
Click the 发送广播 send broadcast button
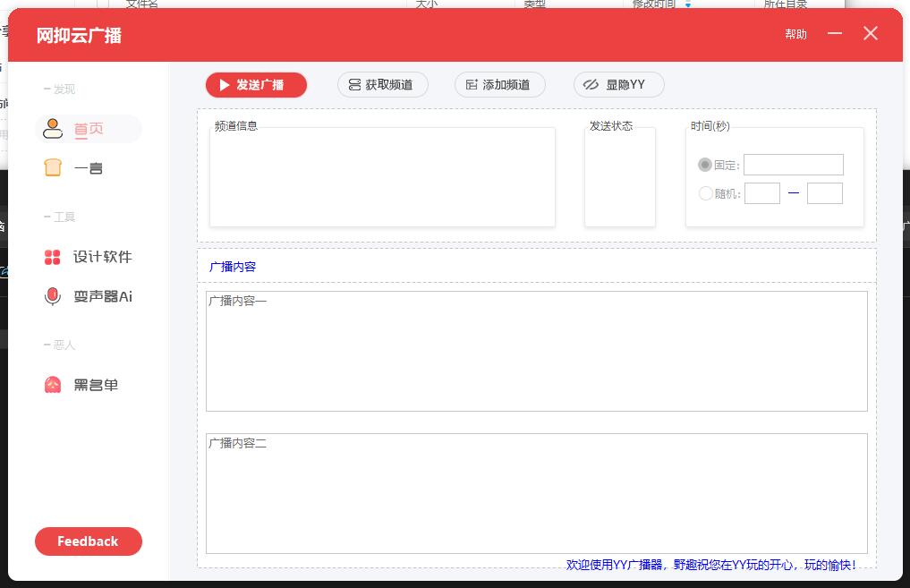256,85
